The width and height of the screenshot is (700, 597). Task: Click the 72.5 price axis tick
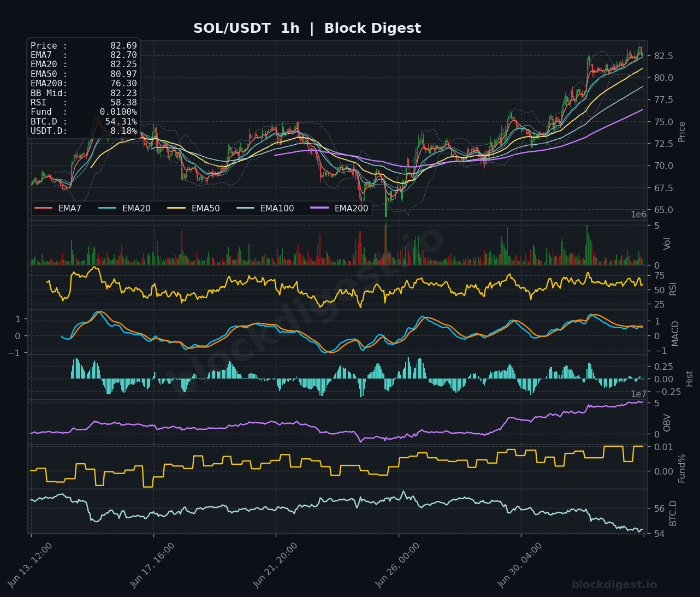pos(663,144)
